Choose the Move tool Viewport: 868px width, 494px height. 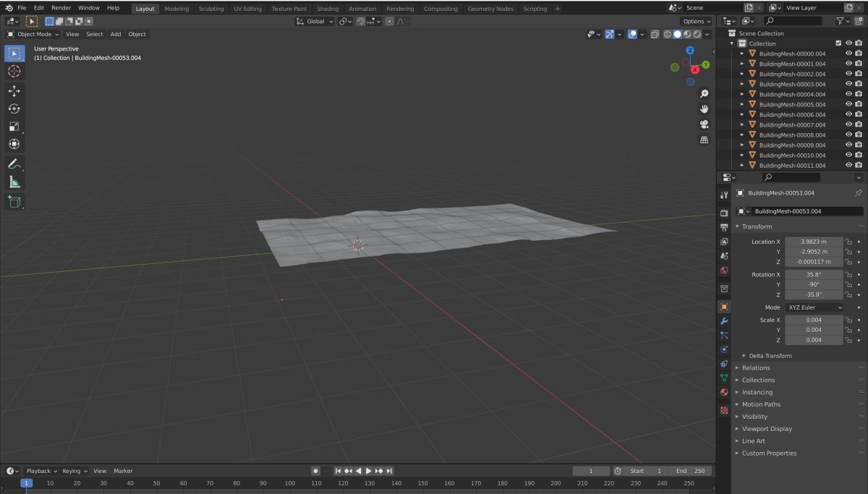click(x=14, y=90)
